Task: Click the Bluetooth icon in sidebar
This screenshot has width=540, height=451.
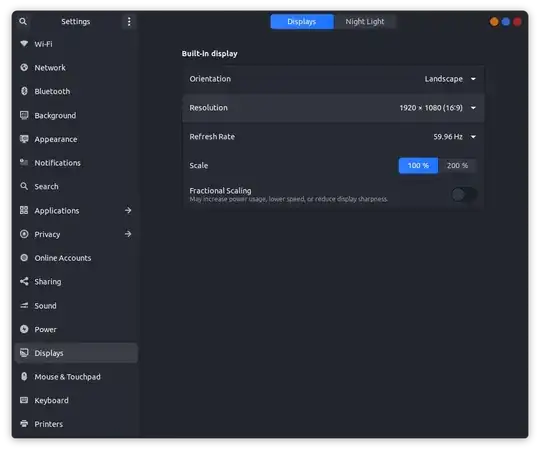Action: [x=24, y=91]
